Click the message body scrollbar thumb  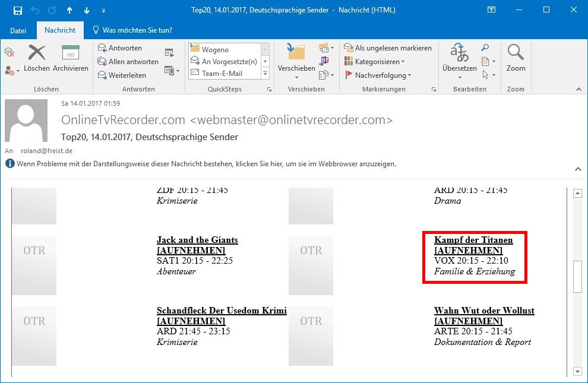tap(577, 276)
